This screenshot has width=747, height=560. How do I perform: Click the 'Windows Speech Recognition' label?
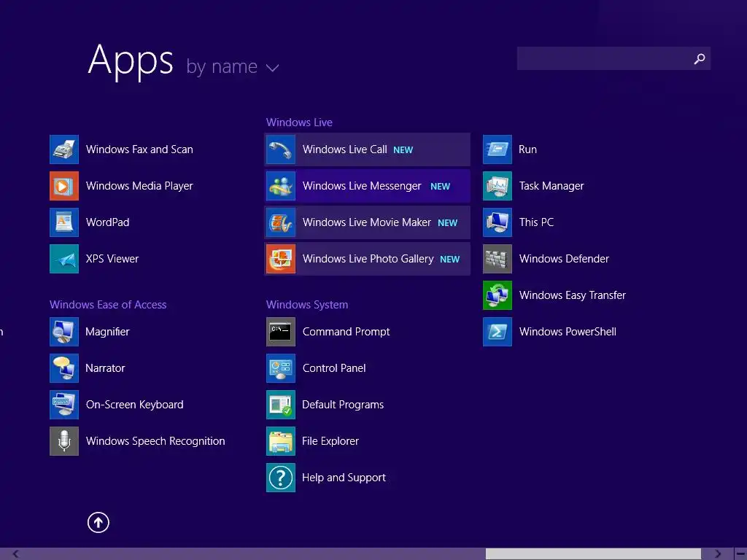pyautogui.click(x=155, y=441)
